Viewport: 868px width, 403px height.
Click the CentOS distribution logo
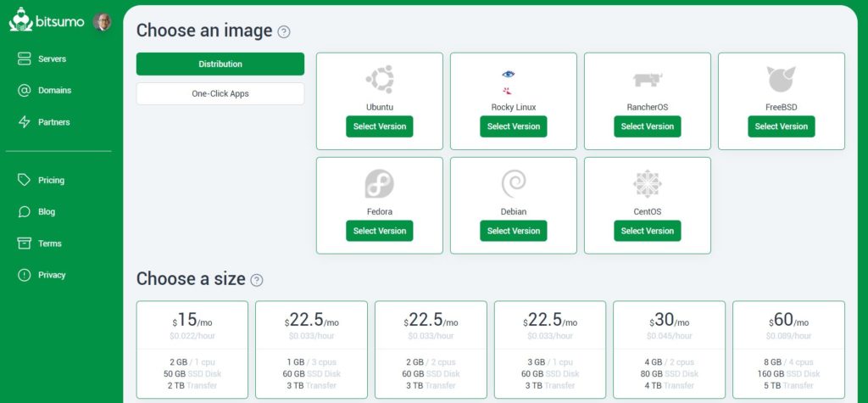click(x=648, y=184)
